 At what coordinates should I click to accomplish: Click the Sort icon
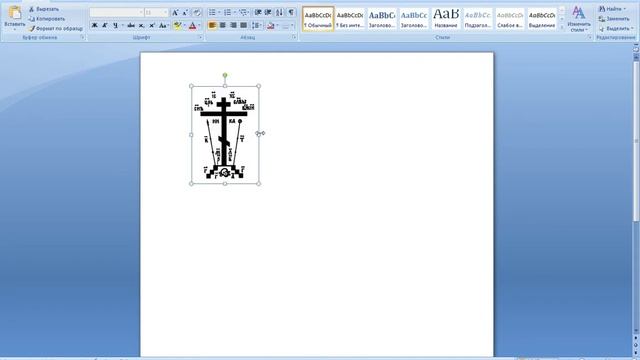[279, 13]
